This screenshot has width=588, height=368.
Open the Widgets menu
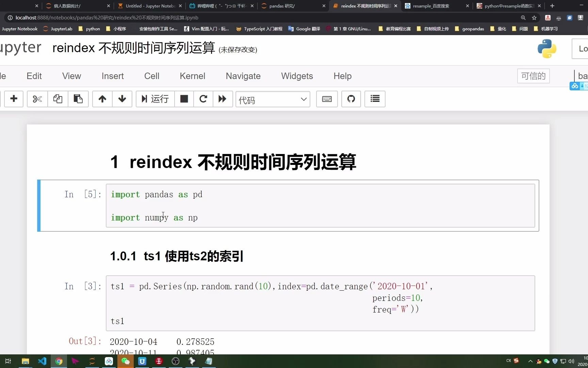click(297, 76)
